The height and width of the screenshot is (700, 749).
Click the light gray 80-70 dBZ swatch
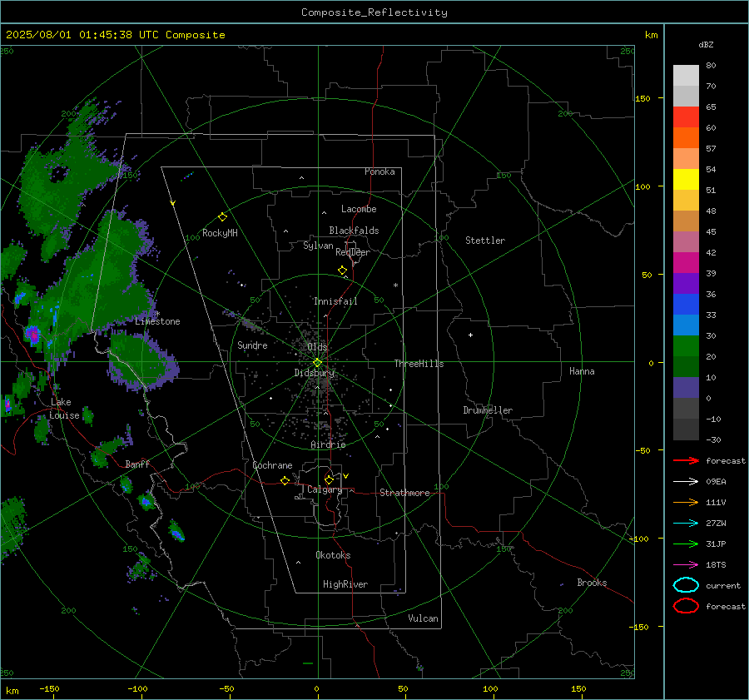pos(686,76)
